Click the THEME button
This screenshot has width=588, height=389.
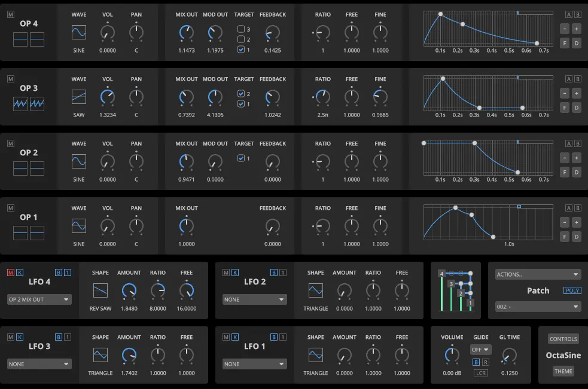[x=563, y=371]
